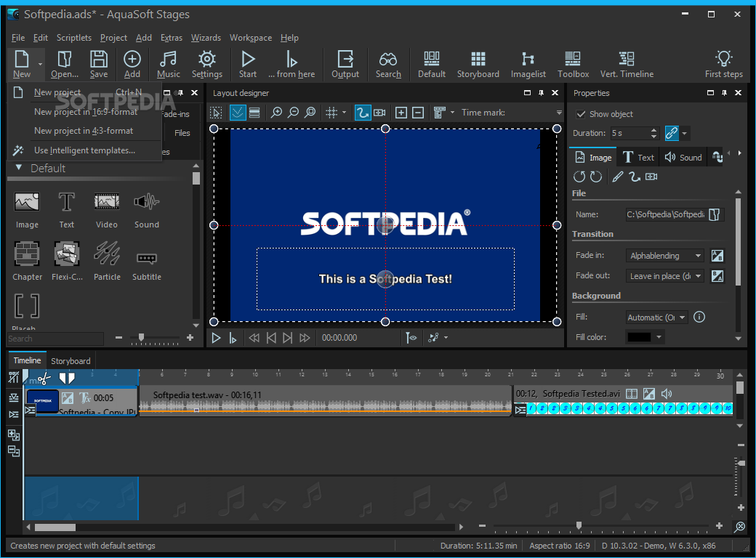Open the grid options dropdown arrow

click(x=344, y=113)
